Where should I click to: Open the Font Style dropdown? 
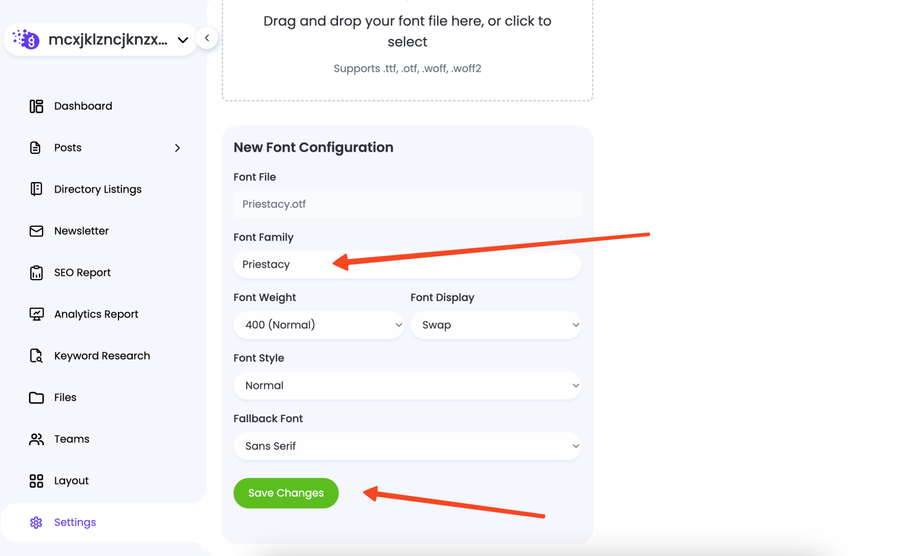coord(407,386)
